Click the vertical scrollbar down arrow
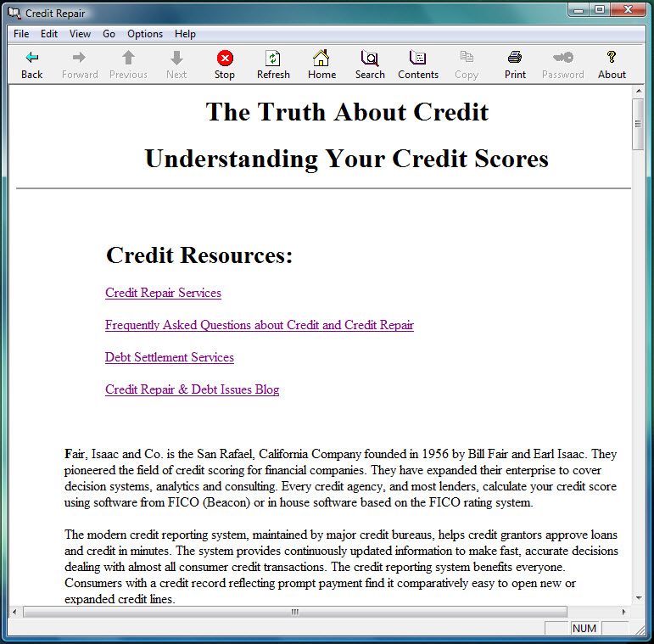The height and width of the screenshot is (644, 654). pos(639,598)
